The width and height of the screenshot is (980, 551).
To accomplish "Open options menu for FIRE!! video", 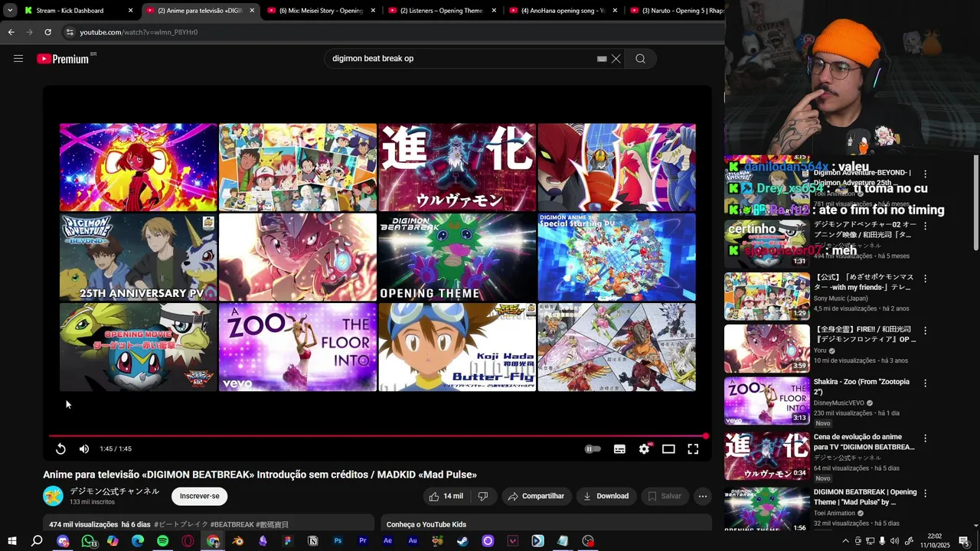I will [925, 331].
